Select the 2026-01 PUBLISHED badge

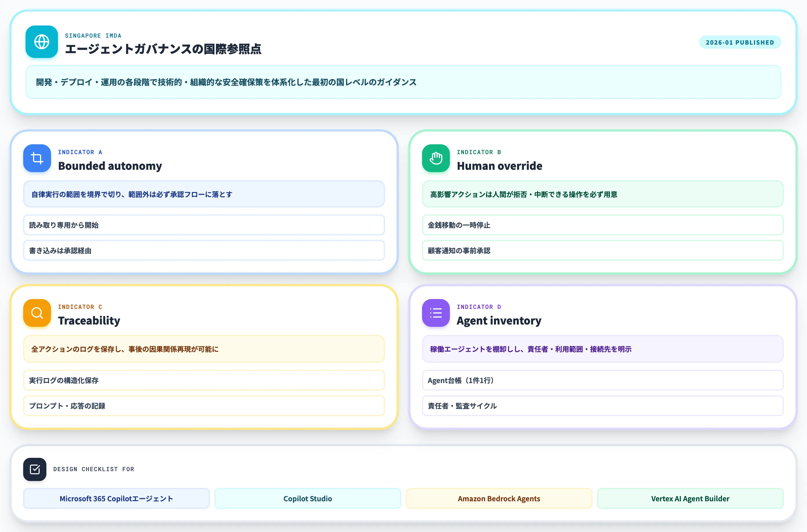(740, 42)
